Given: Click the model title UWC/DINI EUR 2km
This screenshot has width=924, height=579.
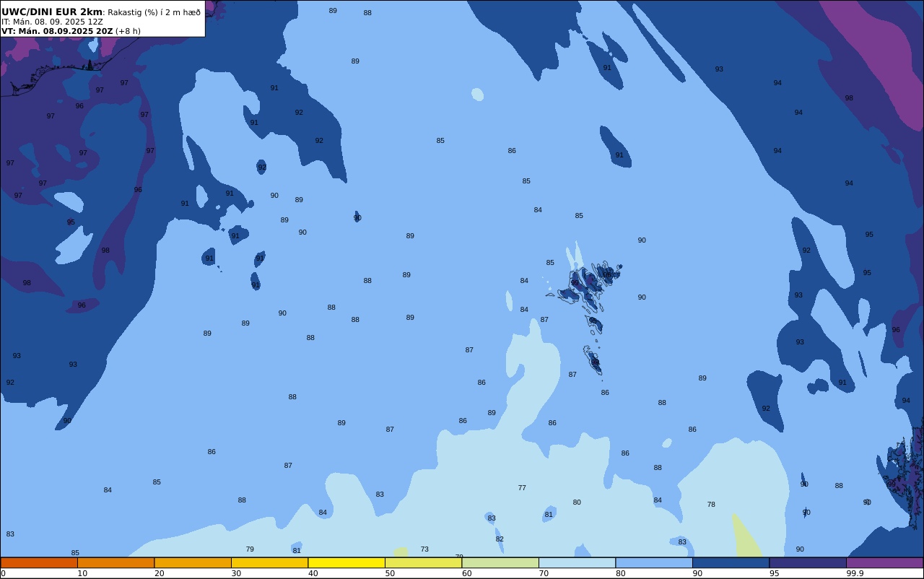Looking at the screenshot, I should point(52,12).
